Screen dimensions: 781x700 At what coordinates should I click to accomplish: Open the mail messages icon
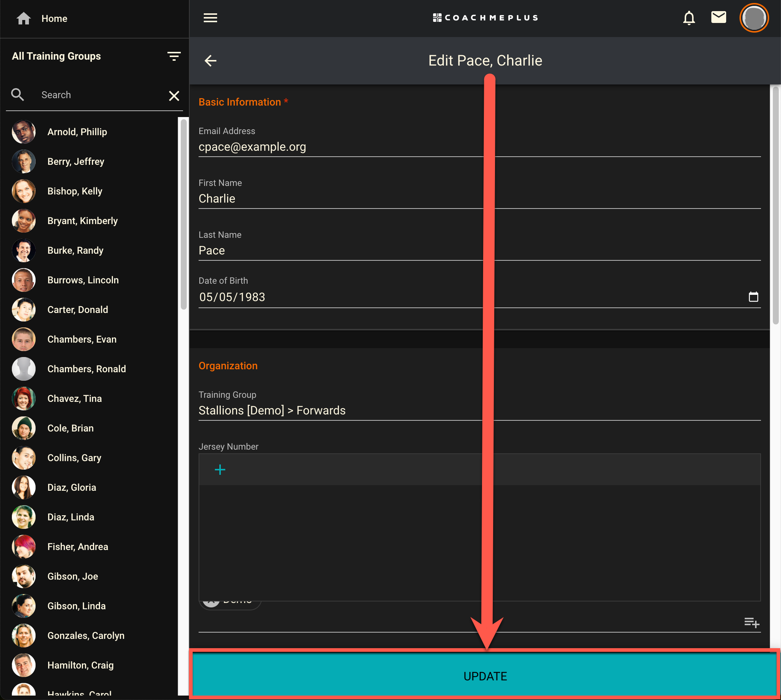[x=718, y=17]
